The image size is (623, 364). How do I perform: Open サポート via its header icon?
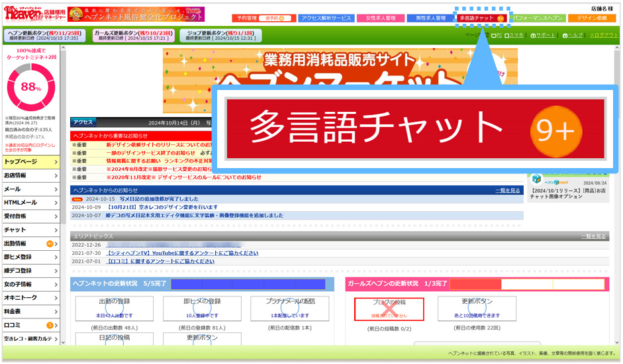pos(544,34)
